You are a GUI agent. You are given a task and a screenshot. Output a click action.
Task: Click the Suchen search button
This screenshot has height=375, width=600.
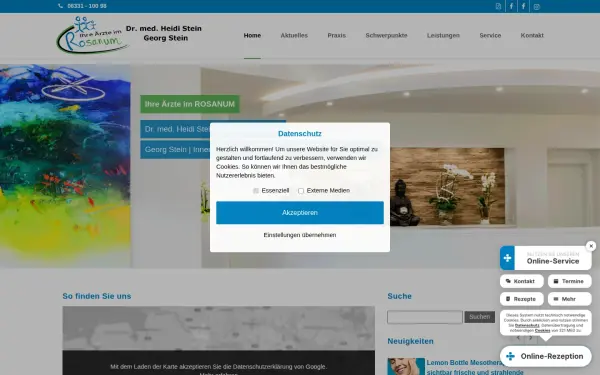pyautogui.click(x=479, y=317)
